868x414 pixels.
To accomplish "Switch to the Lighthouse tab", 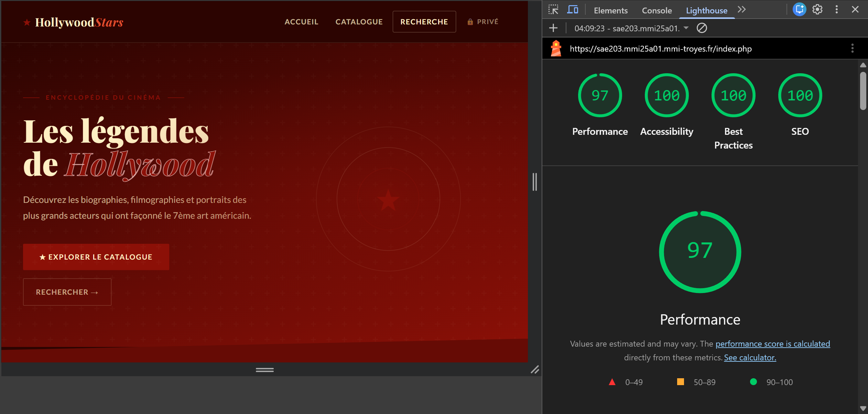I will pos(707,11).
